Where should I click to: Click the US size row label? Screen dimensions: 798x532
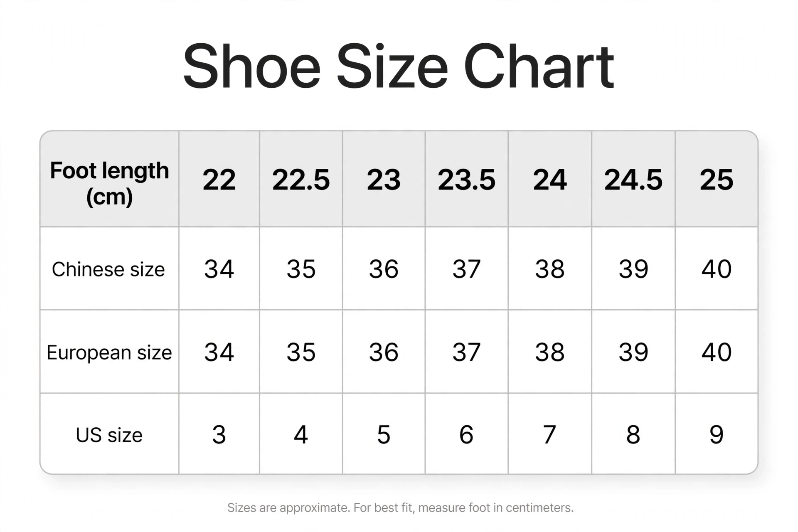(x=109, y=434)
